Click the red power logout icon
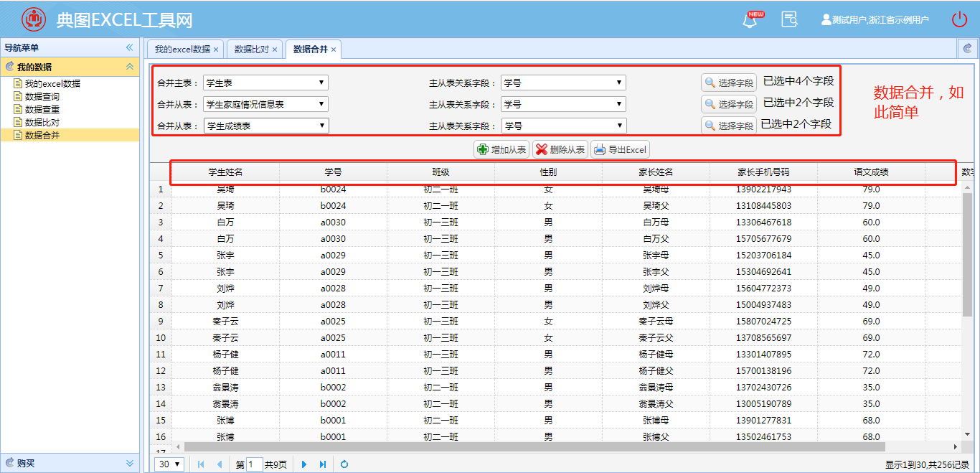Screen dimensions: 980x473 pyautogui.click(x=959, y=19)
